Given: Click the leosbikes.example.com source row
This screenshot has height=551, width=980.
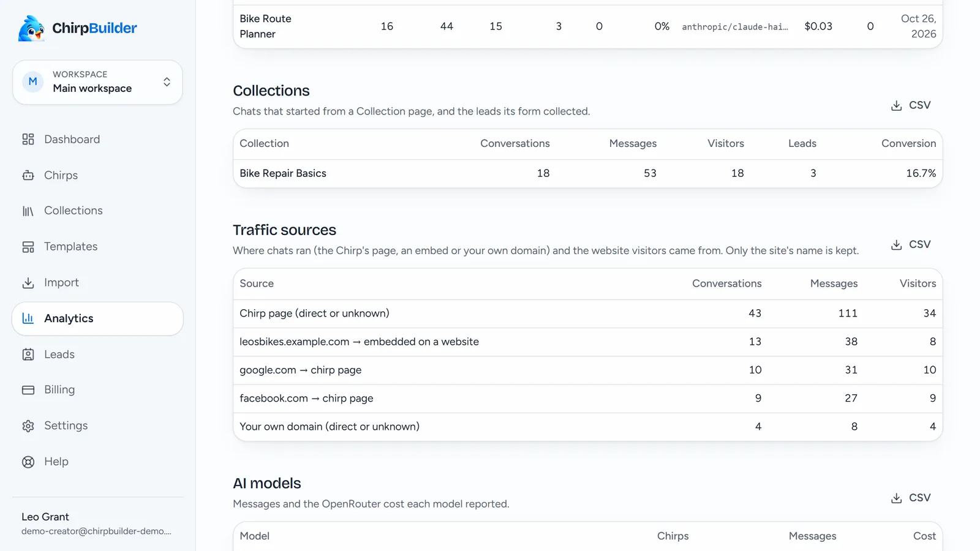Looking at the screenshot, I should (x=588, y=342).
